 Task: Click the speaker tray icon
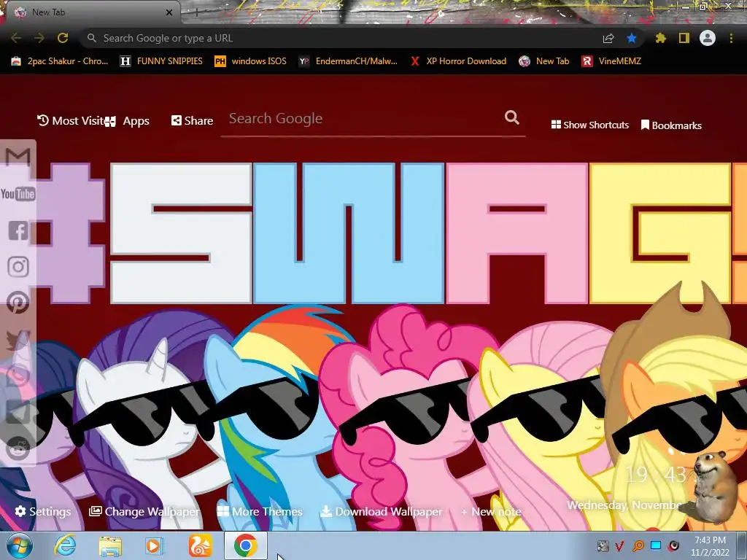coord(673,545)
